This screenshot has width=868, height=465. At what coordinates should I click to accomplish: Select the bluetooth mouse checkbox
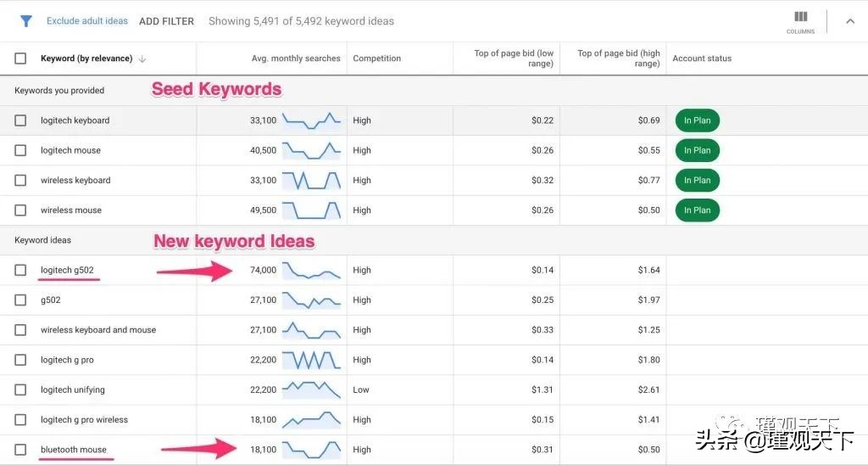point(20,450)
